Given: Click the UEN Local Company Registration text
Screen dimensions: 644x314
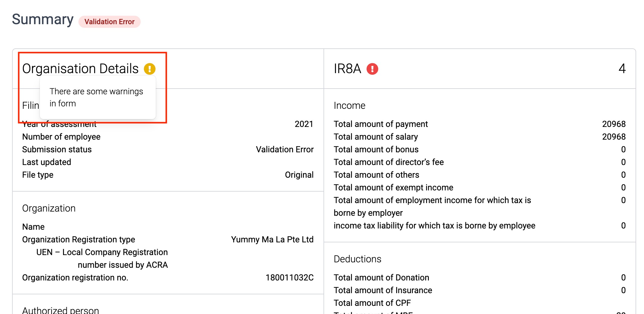Looking at the screenshot, I should pyautogui.click(x=102, y=258).
